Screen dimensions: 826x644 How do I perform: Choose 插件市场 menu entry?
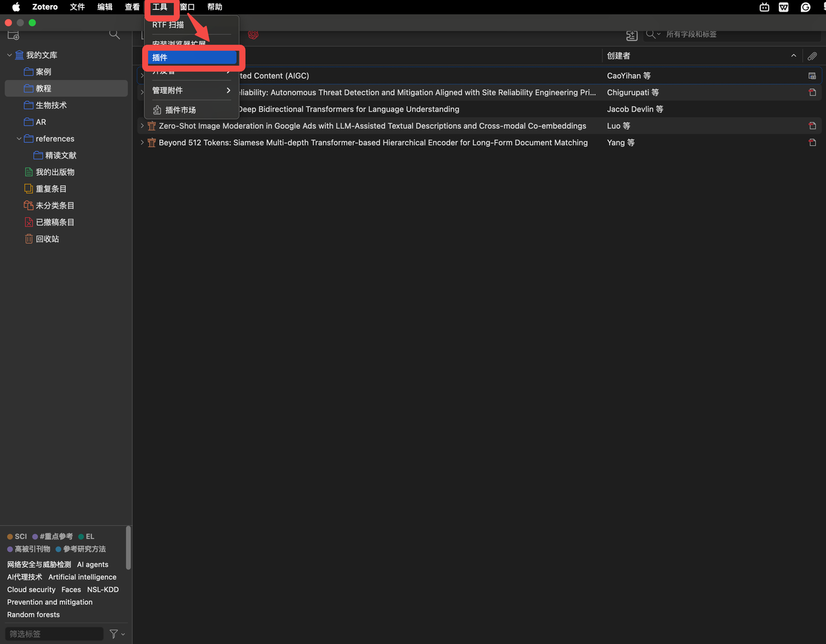[192, 110]
